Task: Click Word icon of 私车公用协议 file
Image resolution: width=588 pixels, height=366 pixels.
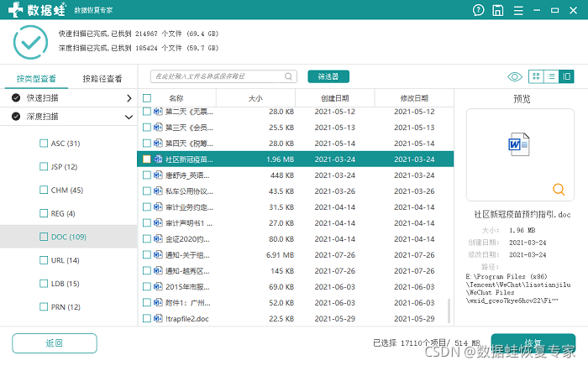Action: [158, 191]
